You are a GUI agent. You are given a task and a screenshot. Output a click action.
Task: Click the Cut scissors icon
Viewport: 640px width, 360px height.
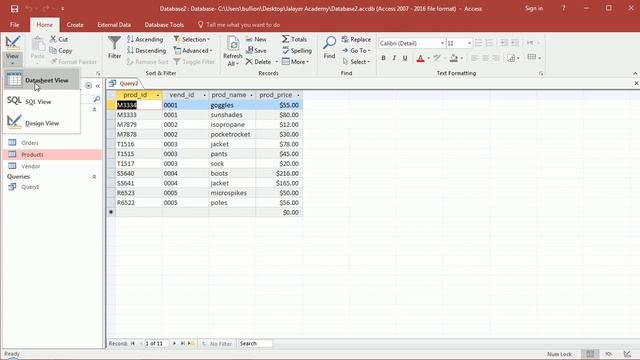pos(53,39)
